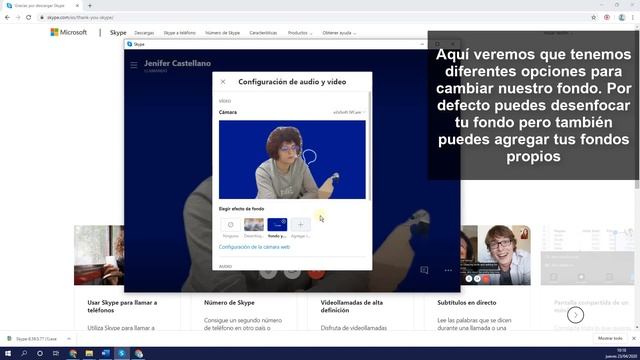
Task: Open the Skype hamburger menu
Action: (x=133, y=65)
